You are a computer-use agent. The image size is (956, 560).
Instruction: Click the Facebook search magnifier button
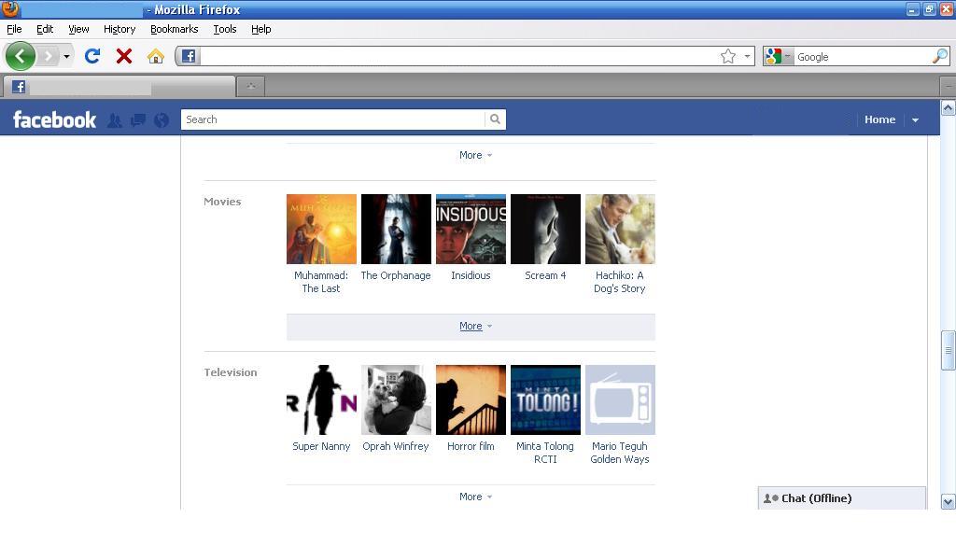point(495,119)
